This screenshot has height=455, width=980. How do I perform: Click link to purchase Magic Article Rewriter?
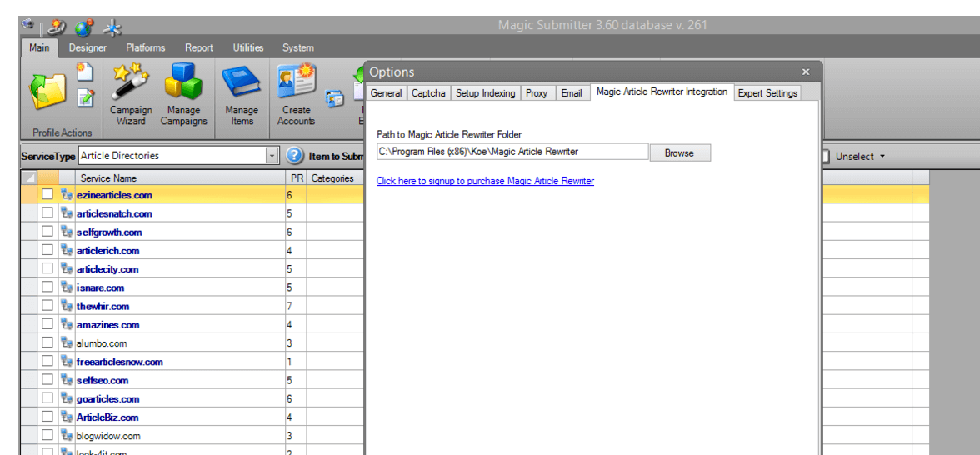point(485,181)
